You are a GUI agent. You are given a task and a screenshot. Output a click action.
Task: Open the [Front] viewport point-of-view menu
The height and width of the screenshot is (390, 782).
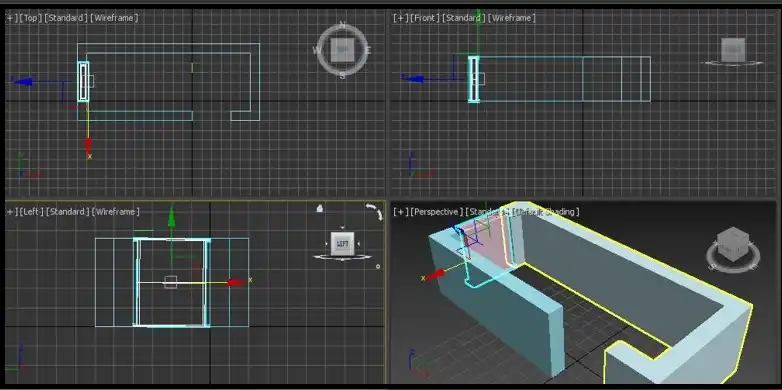coord(424,18)
